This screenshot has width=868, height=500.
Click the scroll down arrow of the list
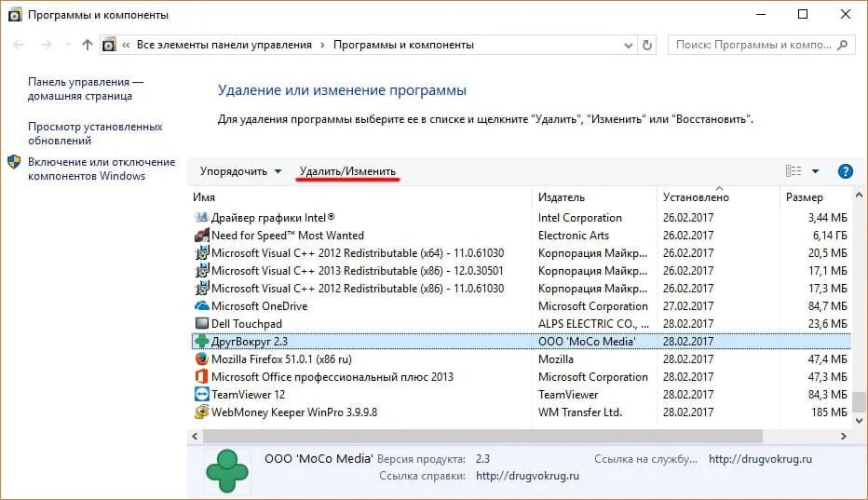click(859, 421)
